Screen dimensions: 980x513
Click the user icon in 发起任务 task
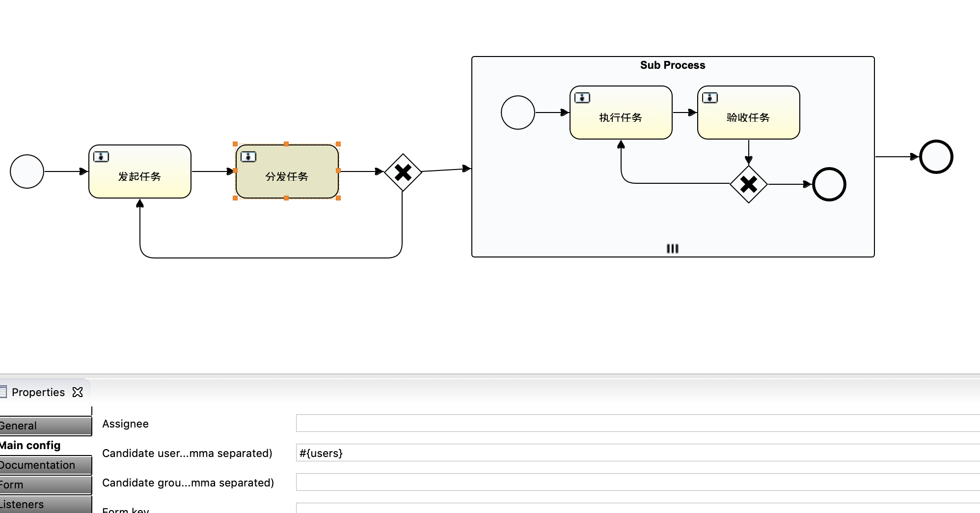101,157
